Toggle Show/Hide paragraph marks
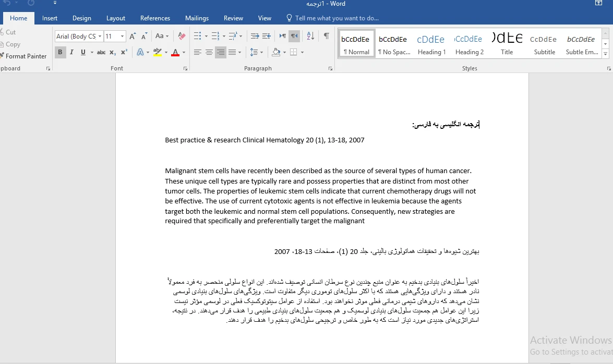The width and height of the screenshot is (613, 364). coord(326,36)
